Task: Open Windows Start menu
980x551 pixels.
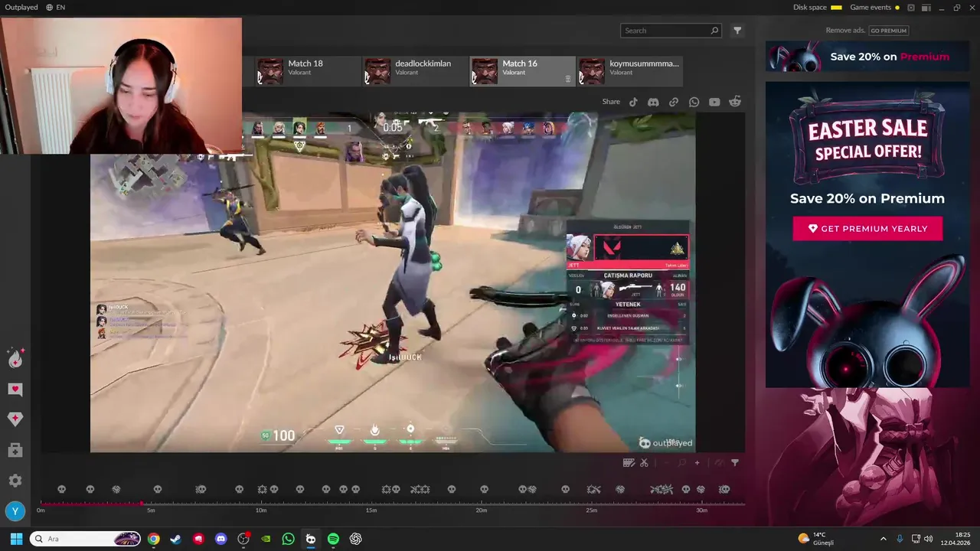Action: 16,539
